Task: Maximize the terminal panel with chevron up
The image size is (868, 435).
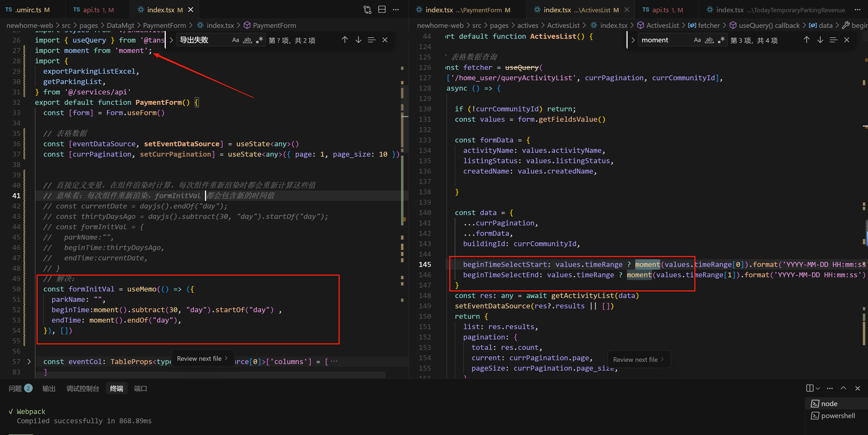Action: coord(844,388)
